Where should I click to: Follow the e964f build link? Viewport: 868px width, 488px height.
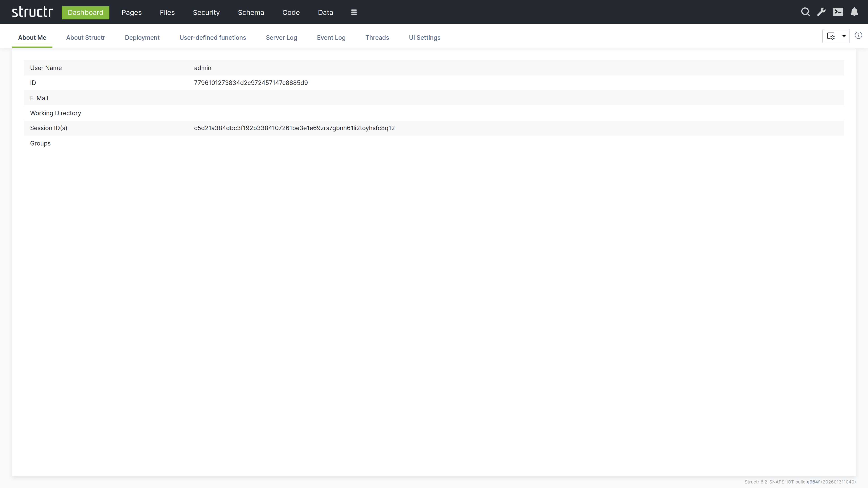point(813,482)
